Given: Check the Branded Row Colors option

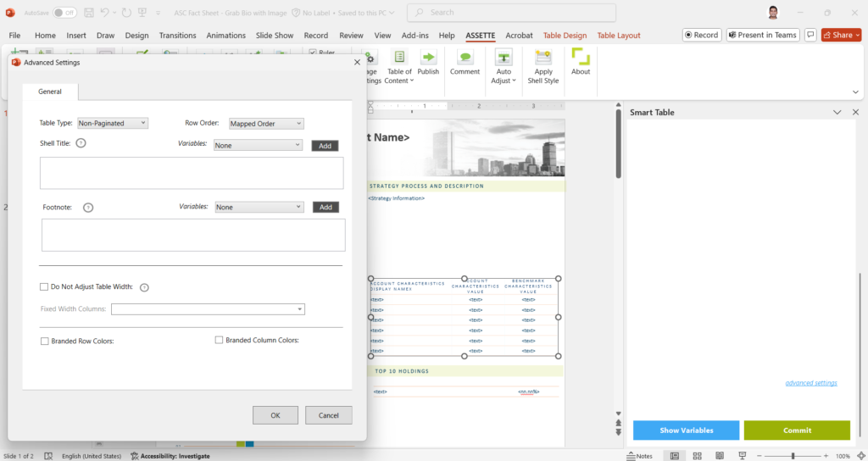Looking at the screenshot, I should tap(44, 341).
